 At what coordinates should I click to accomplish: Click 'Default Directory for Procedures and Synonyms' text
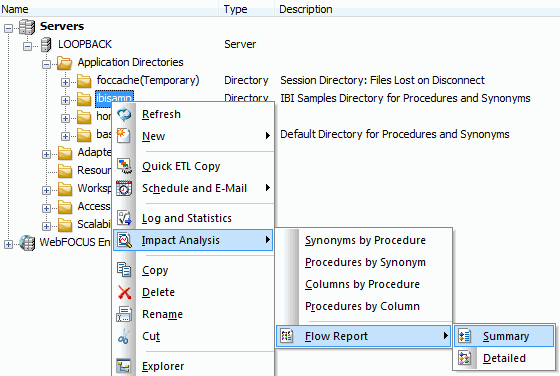coord(395,134)
